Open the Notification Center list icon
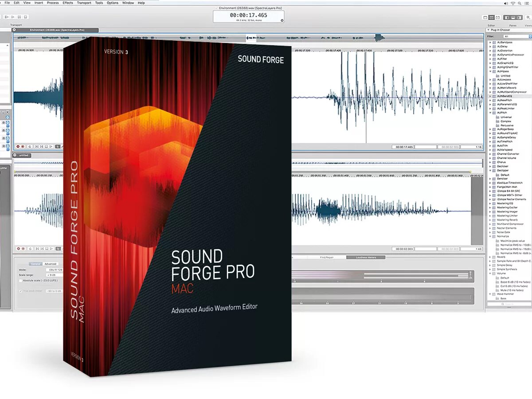This screenshot has height=399, width=532. click(528, 3)
